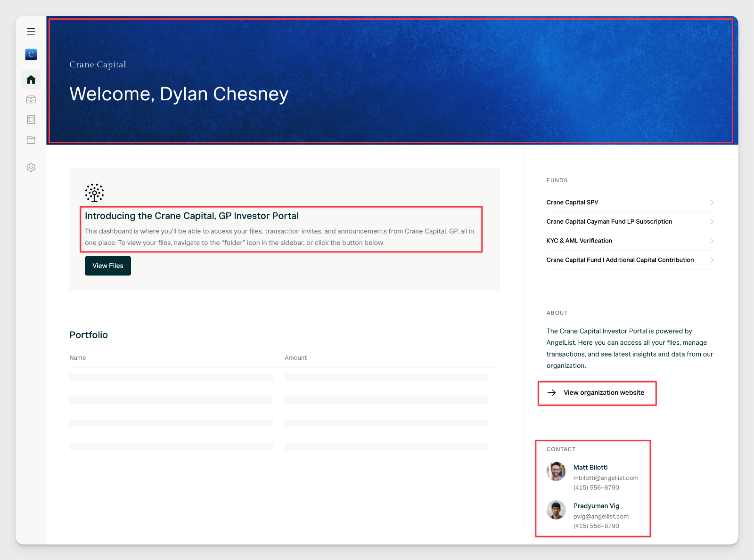Viewport: 754px width, 560px height.
Task: Open the Crane Capital SPV fund
Action: (x=631, y=203)
